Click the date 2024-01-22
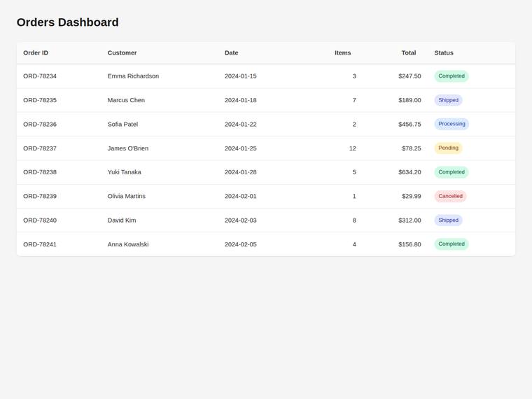Screen dimensions: 532x399 pos(241,124)
